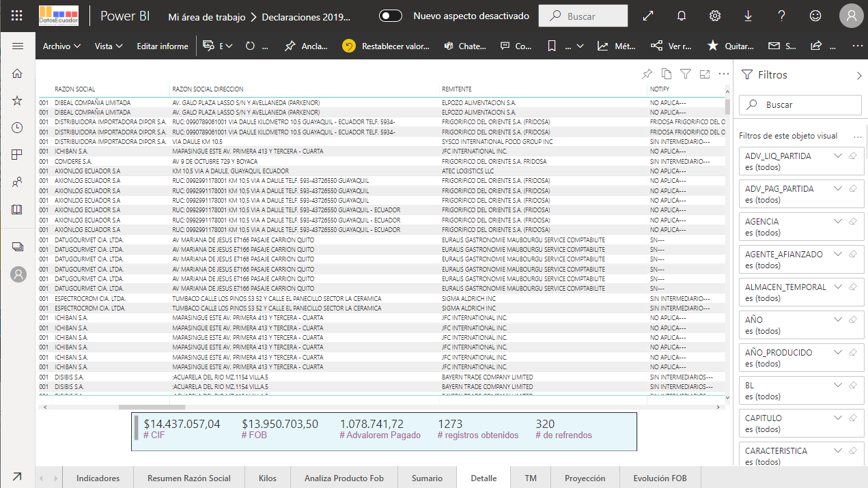Expand AGENTE_AFIANZADO filter card

click(839, 255)
